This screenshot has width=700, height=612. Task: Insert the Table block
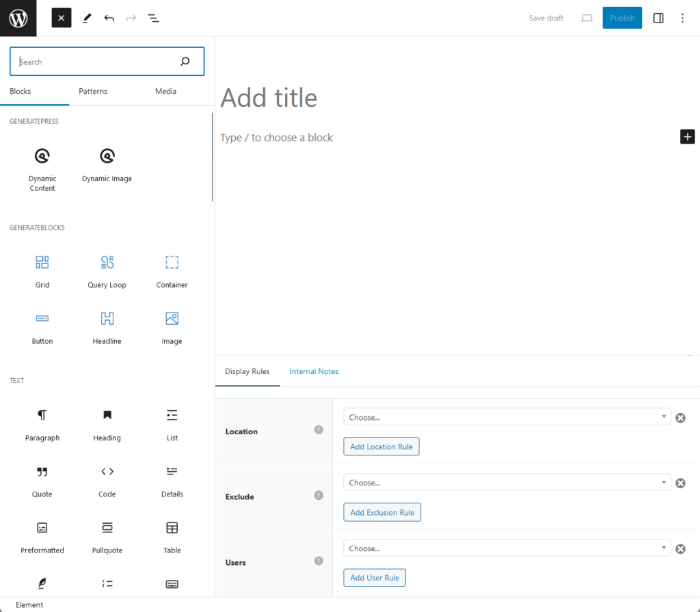coord(172,537)
